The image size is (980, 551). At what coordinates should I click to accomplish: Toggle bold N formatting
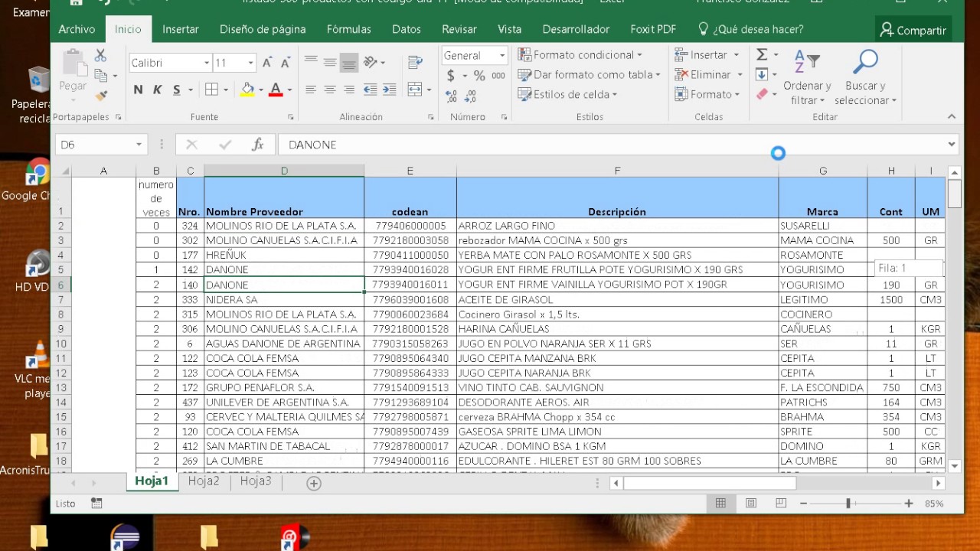coord(138,90)
